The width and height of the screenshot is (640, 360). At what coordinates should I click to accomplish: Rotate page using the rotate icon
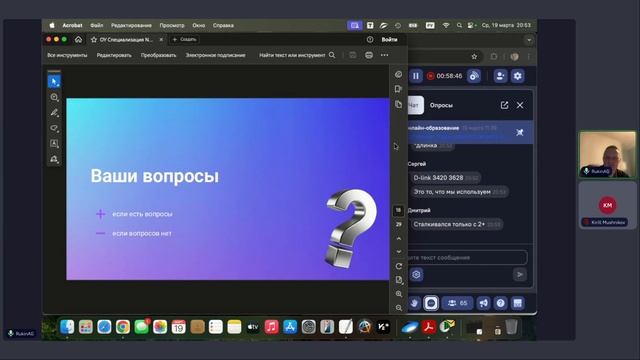pos(399,266)
